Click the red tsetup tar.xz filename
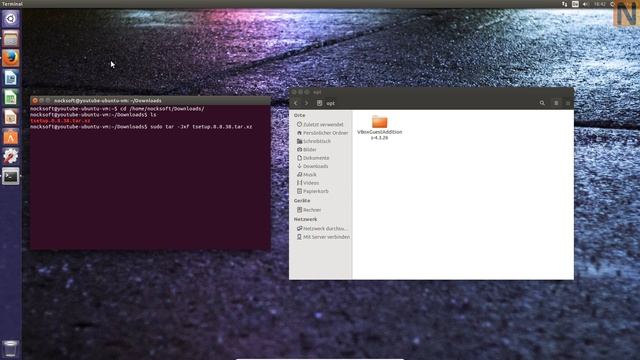 click(60, 121)
